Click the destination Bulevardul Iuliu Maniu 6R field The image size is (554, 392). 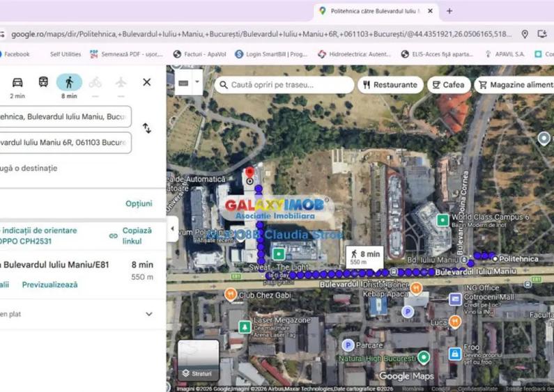click(63, 143)
